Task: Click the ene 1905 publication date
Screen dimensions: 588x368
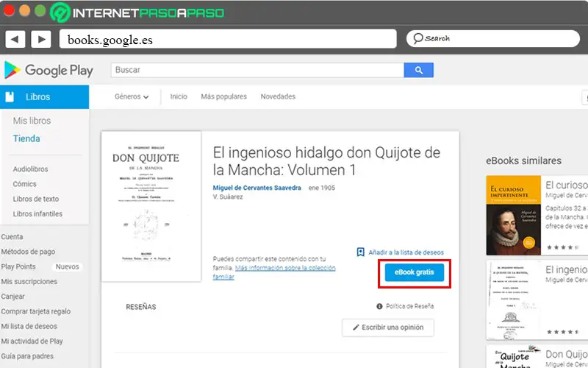Action: pos(322,188)
